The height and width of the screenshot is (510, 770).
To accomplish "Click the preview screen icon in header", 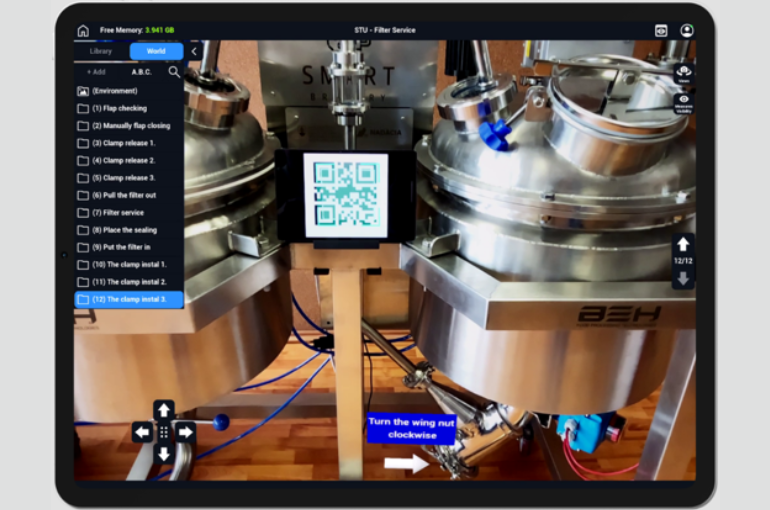I will click(x=661, y=30).
